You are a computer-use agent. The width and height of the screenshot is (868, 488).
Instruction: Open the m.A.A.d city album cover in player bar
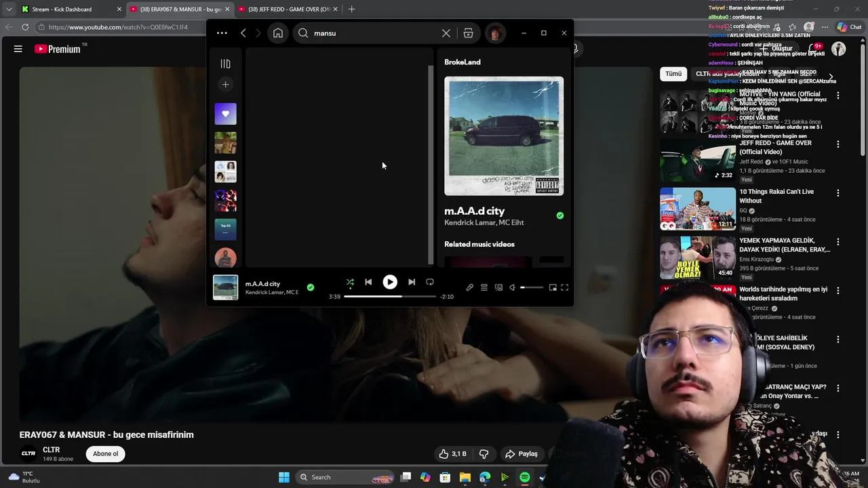[x=226, y=287]
